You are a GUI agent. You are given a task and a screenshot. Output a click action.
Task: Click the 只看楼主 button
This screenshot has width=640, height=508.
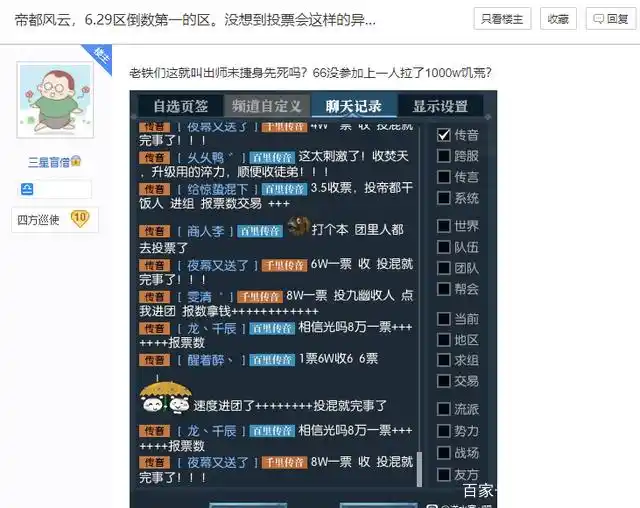pyautogui.click(x=502, y=19)
